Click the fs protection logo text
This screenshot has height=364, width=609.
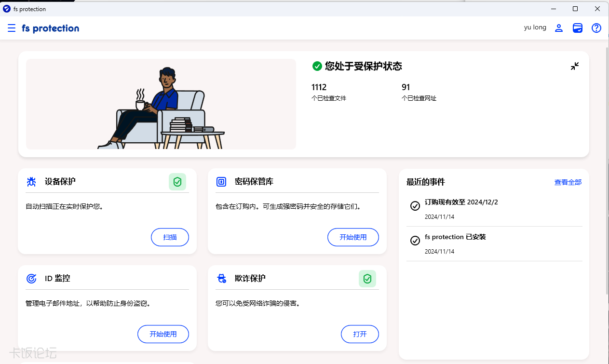[51, 28]
